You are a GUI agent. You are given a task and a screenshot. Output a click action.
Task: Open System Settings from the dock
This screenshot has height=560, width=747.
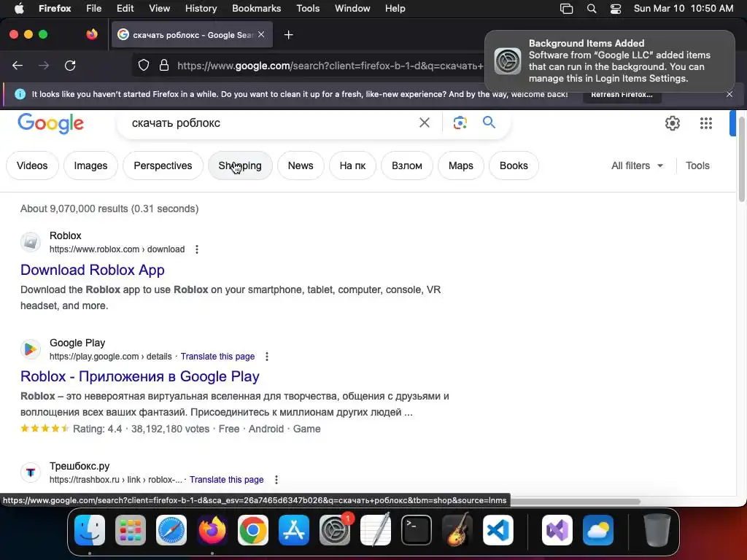335,530
